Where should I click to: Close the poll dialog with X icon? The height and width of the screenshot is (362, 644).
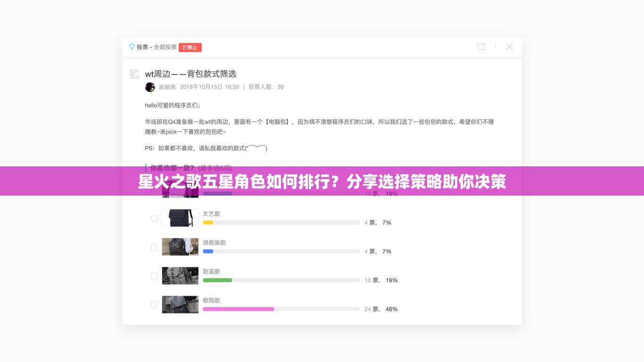pos(510,47)
